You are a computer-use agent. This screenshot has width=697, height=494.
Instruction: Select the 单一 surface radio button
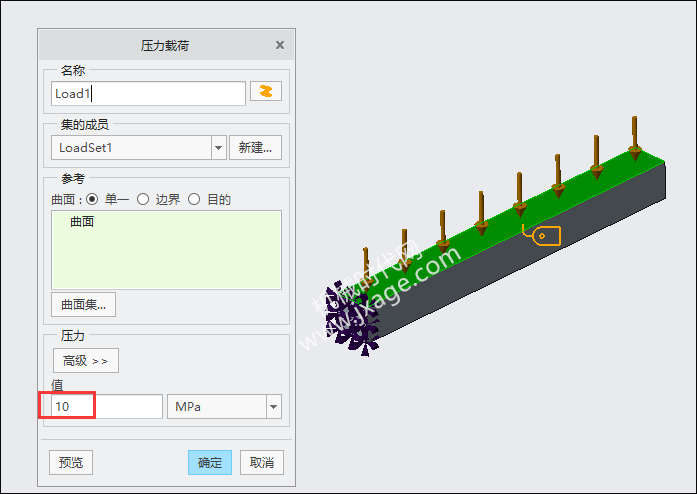92,199
